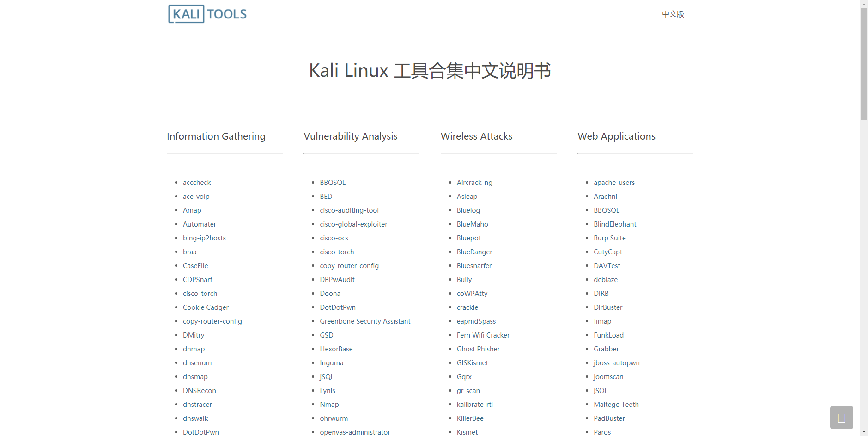
Task: Open the Aircrack-ng tool page
Action: (x=474, y=183)
